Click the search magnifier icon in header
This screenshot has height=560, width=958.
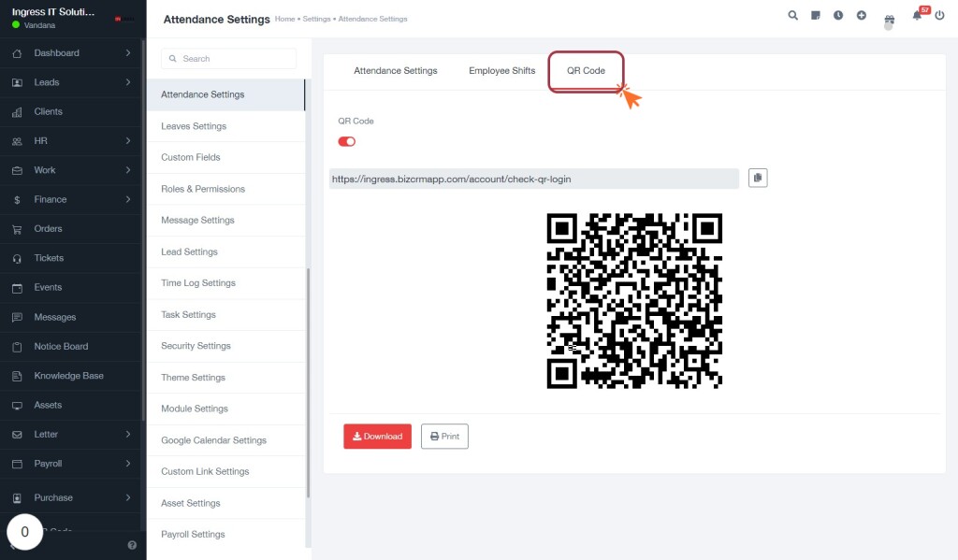(x=792, y=15)
